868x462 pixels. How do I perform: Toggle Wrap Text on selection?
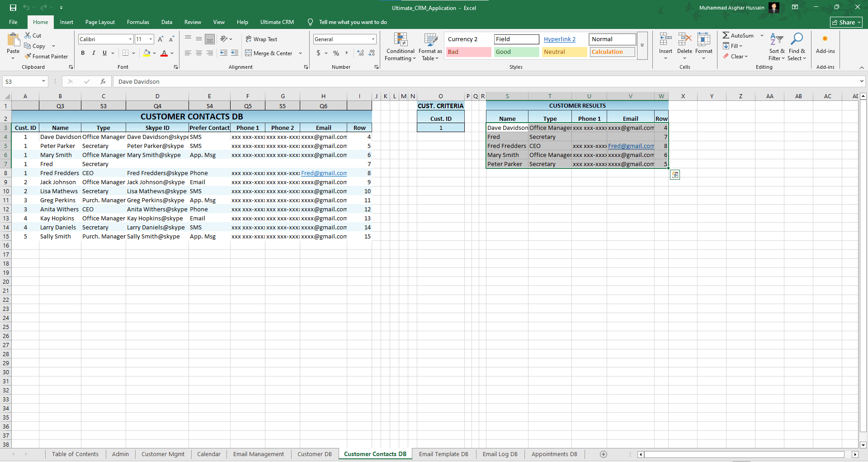261,39
